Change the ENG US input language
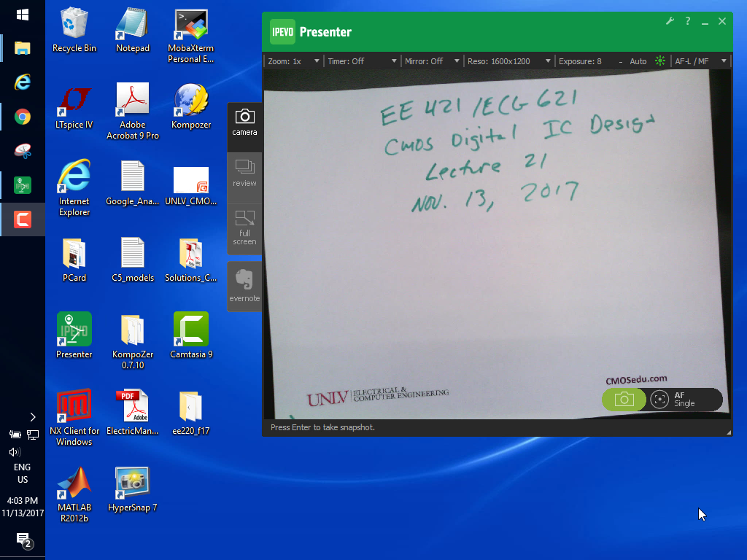This screenshot has height=560, width=747. pos(23,473)
